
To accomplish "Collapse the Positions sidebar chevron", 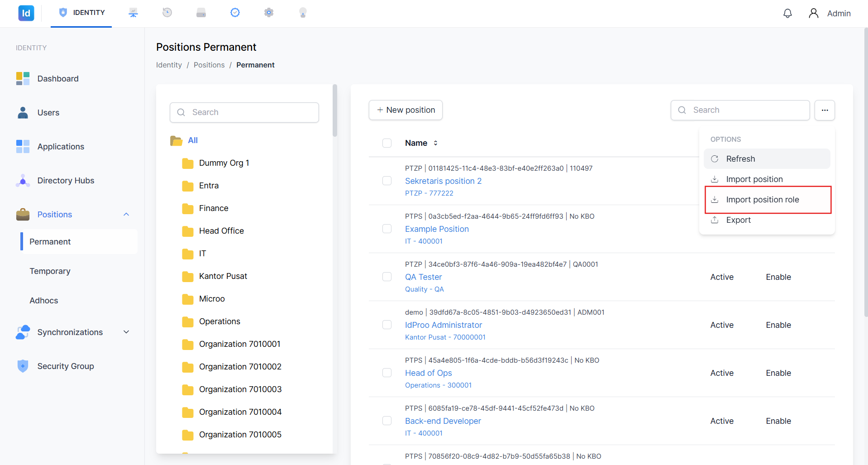I will 126,215.
